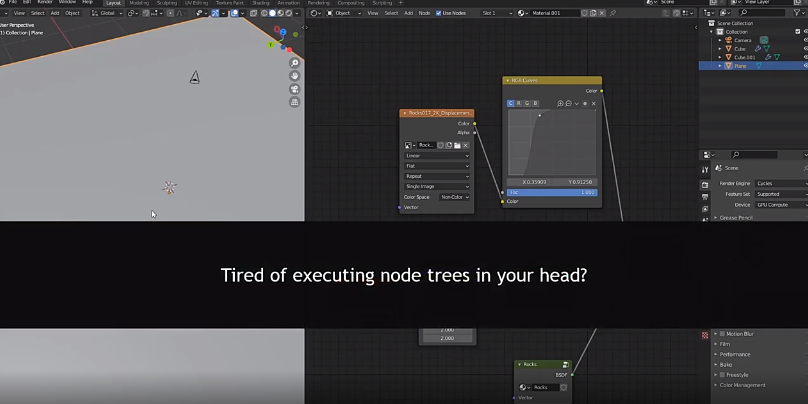Viewport: 808px width, 404px height.
Task: Open the Linear interpolation dropdown
Action: [436, 156]
